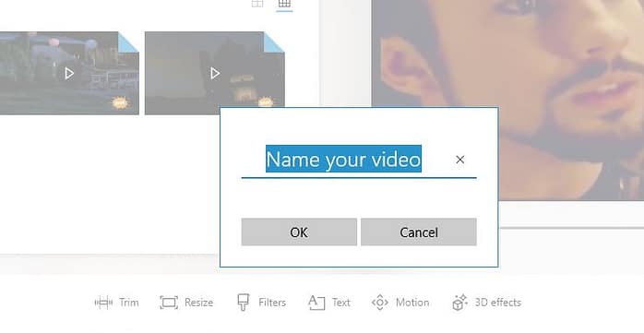Image resolution: width=644 pixels, height=333 pixels.
Task: Cancel the name your video dialog
Action: pos(419,232)
